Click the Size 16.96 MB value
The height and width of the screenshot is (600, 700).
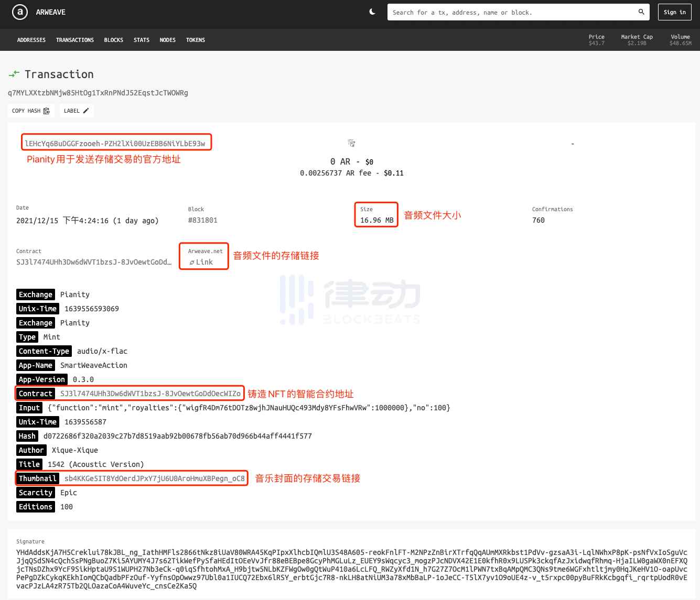[377, 220]
